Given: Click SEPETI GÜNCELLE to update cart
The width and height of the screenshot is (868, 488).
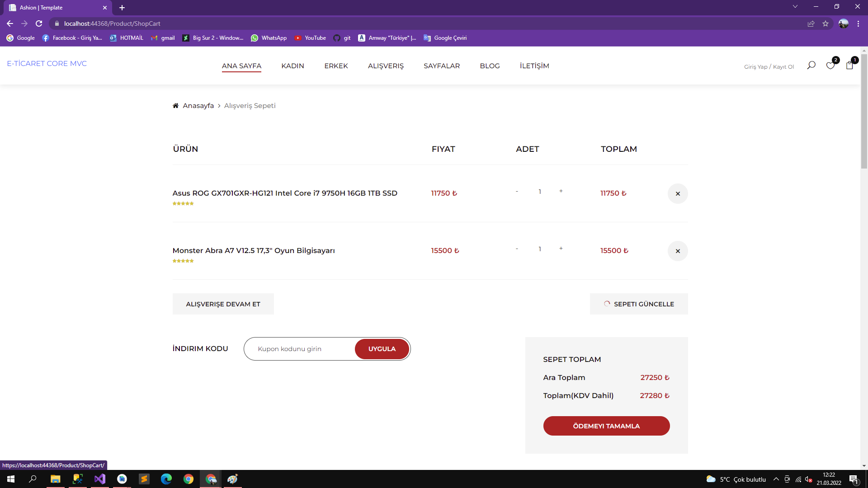Looking at the screenshot, I should tap(639, 304).
